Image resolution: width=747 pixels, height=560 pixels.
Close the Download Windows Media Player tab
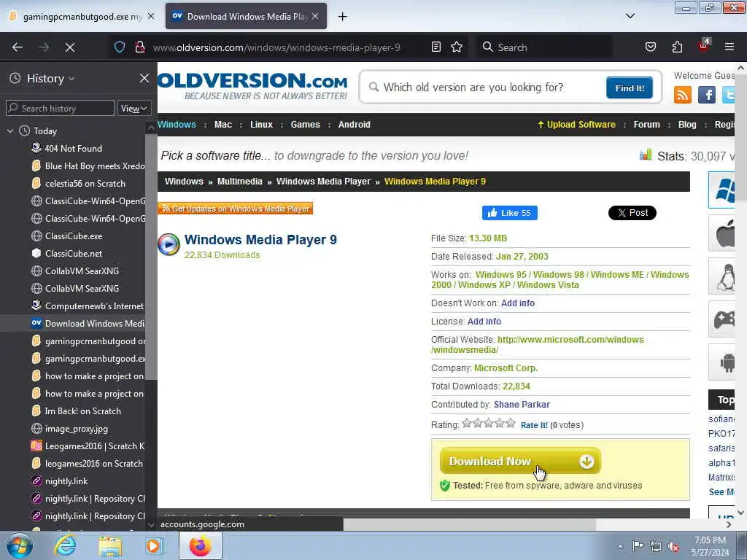point(315,16)
